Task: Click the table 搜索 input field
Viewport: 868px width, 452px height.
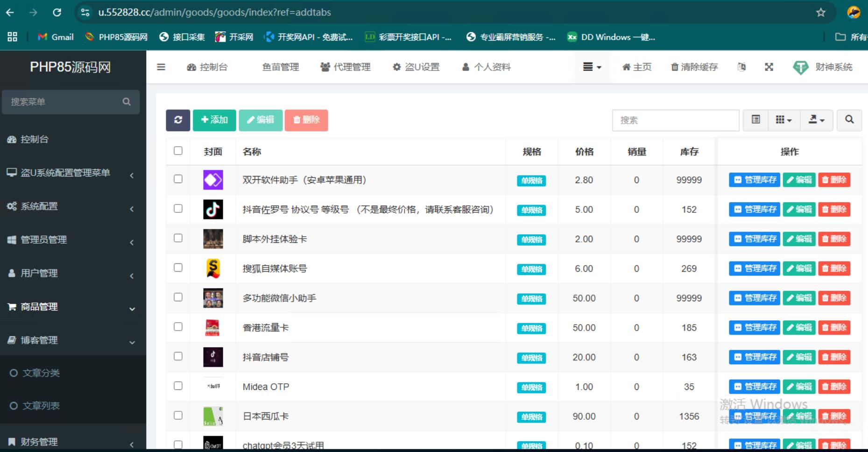Action: 675,120
